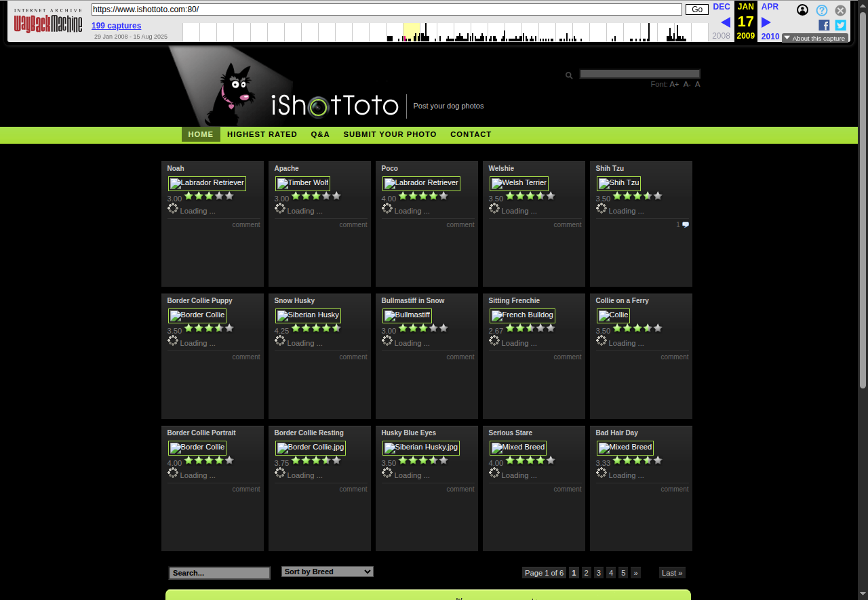Open the Highest Rated menu item
Screen dimensions: 868x600
pyautogui.click(x=262, y=134)
